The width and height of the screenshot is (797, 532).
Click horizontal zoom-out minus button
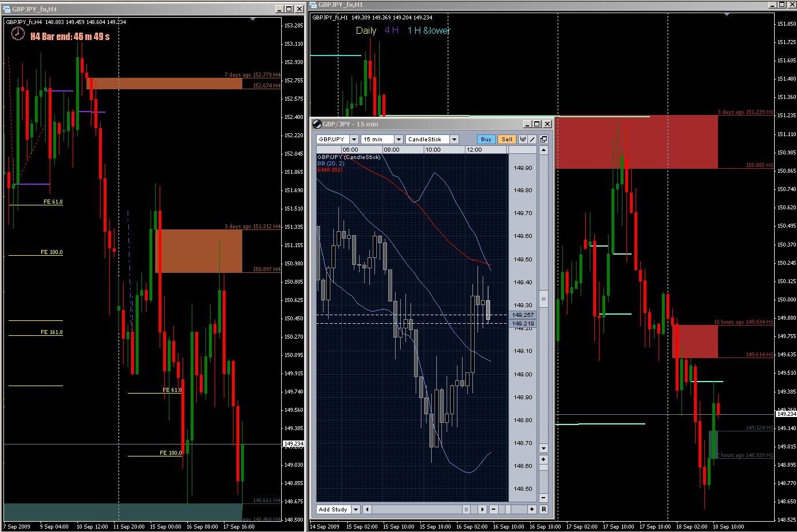click(494, 509)
